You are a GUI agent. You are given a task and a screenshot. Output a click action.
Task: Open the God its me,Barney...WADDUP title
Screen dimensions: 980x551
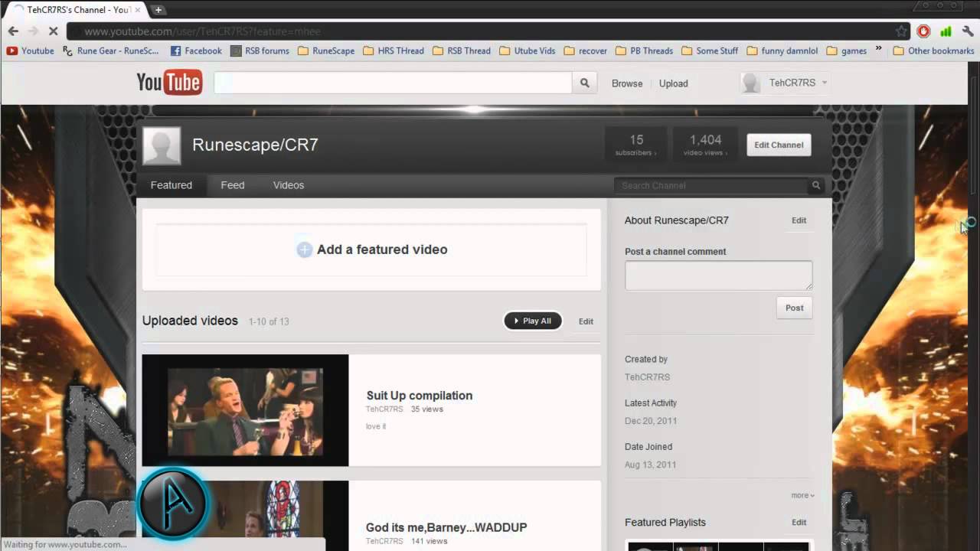446,527
